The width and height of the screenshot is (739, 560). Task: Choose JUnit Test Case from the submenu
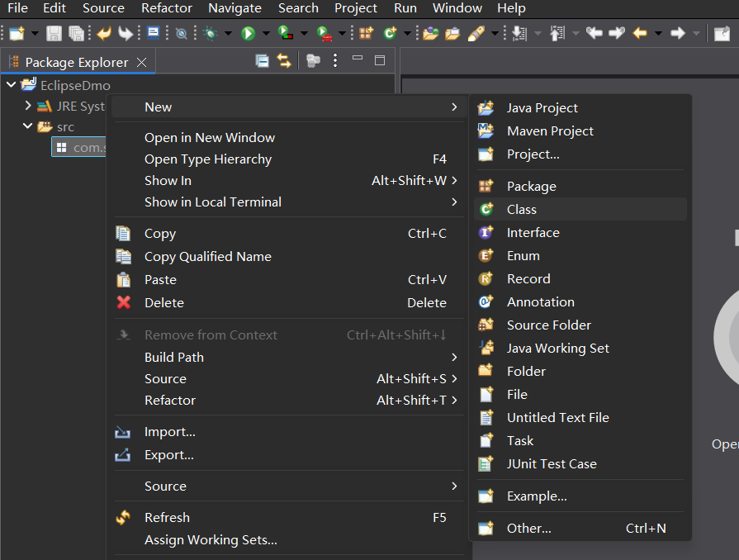pyautogui.click(x=580, y=464)
